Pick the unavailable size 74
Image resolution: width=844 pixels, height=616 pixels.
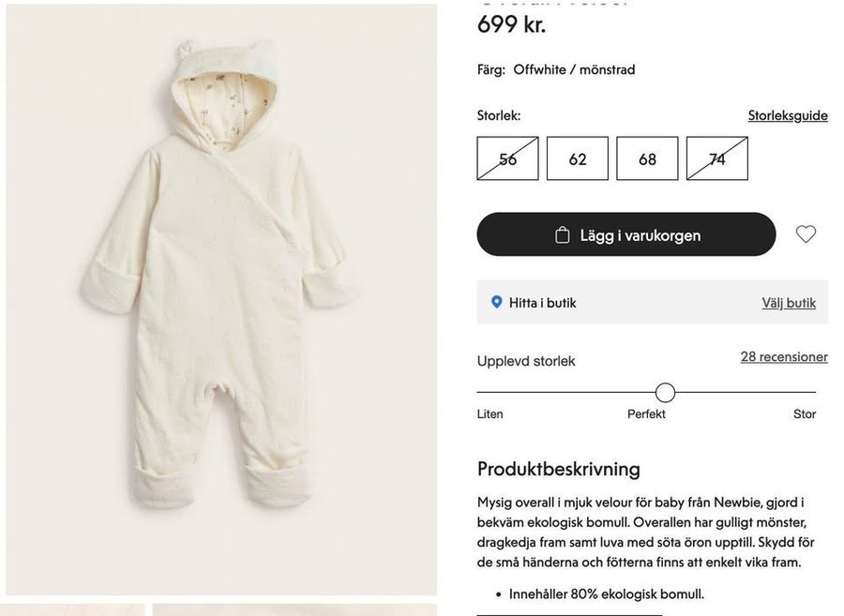click(717, 158)
